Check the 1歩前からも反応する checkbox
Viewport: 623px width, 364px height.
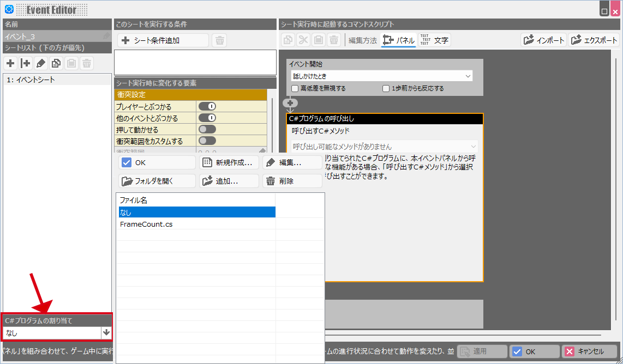(386, 88)
